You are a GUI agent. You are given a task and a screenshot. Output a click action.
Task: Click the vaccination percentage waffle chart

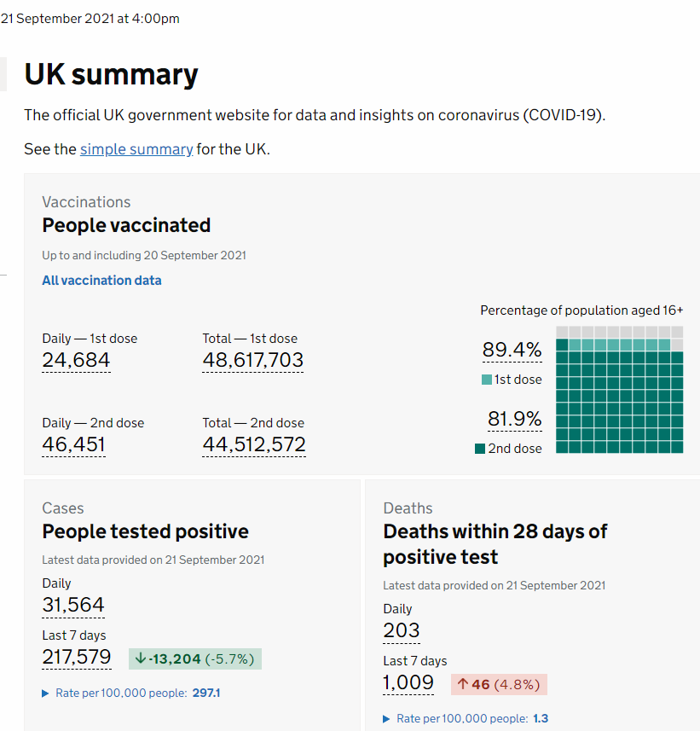pyautogui.click(x=619, y=390)
